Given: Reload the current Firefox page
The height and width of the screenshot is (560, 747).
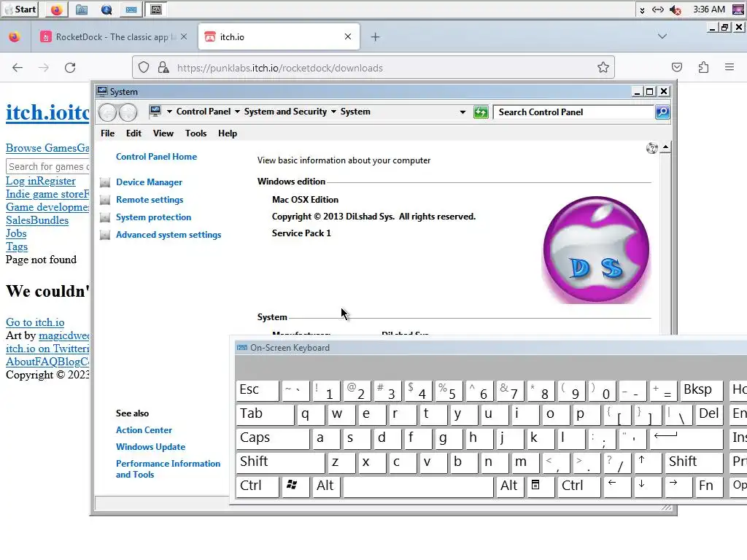Looking at the screenshot, I should coord(70,68).
